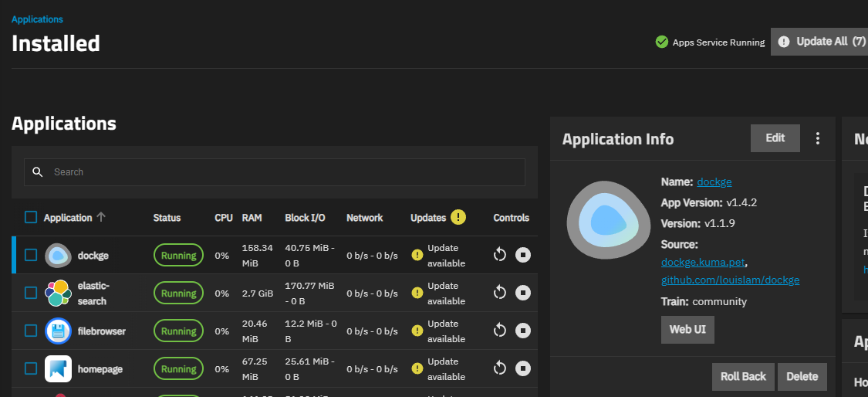Screen dimensions: 868x397
Task: Click the homepage app logo
Action: tap(58, 368)
